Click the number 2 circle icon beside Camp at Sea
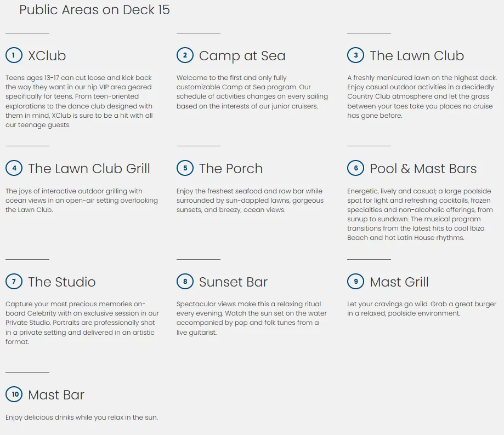 pos(185,55)
